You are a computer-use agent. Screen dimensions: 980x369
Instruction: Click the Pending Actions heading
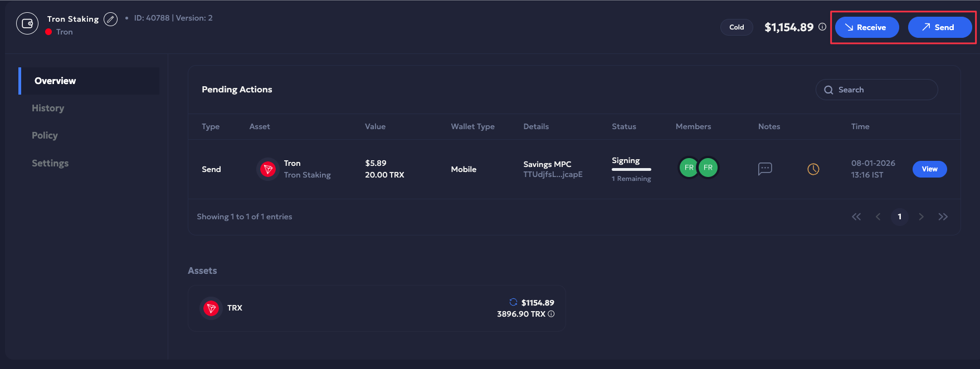click(x=237, y=90)
